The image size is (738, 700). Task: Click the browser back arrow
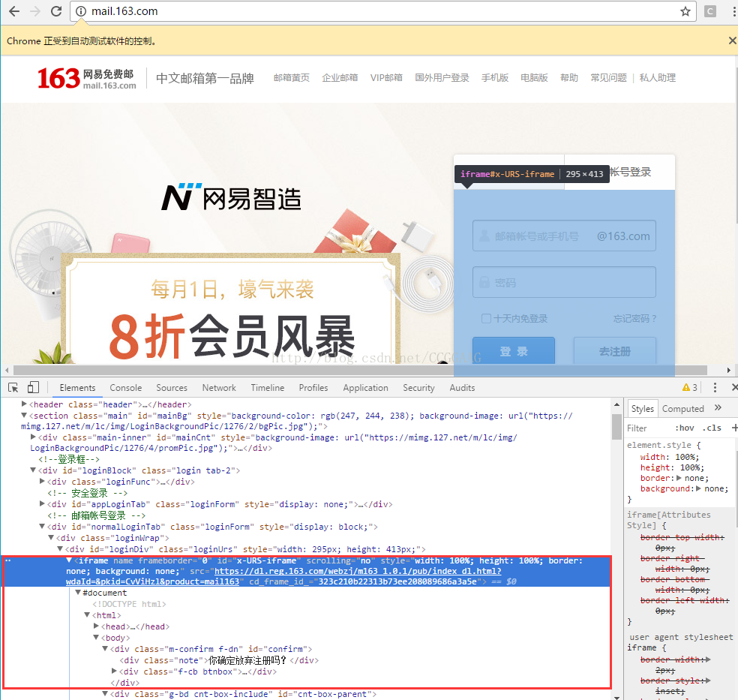tap(14, 11)
